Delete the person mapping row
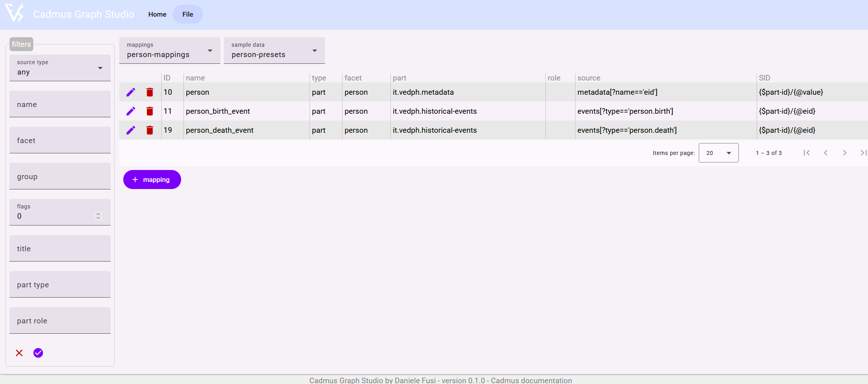 click(150, 92)
